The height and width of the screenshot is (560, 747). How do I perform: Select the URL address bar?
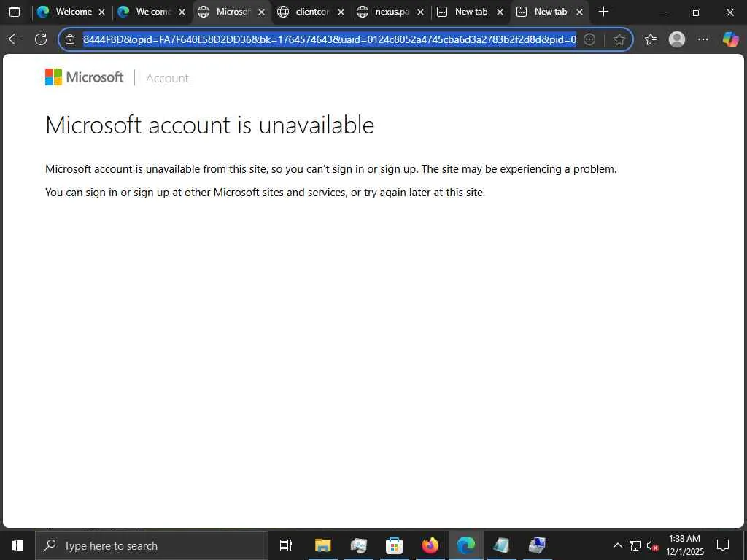[329, 39]
